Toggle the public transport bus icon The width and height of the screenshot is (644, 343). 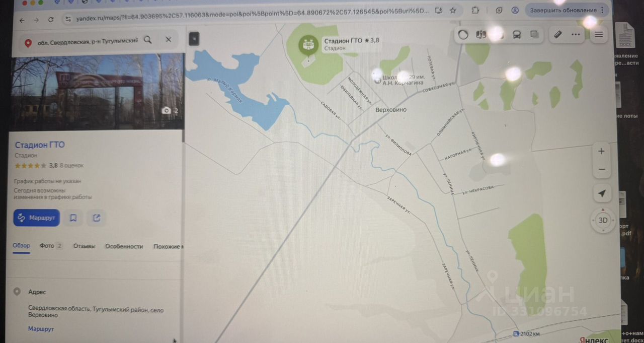[517, 35]
